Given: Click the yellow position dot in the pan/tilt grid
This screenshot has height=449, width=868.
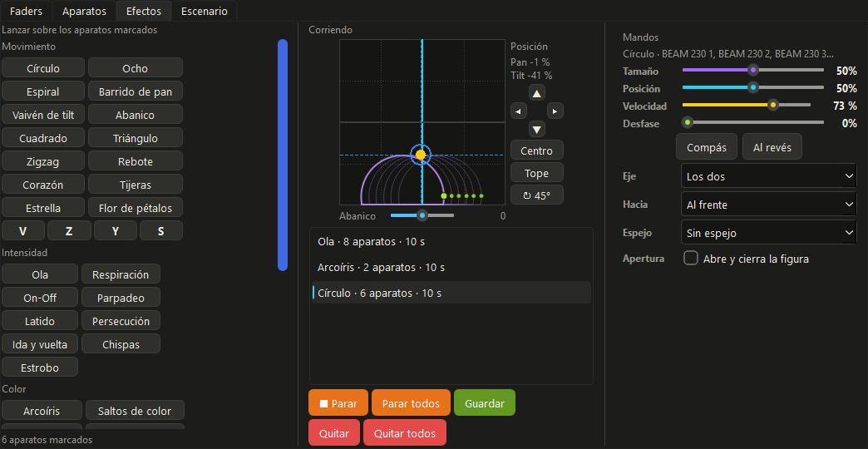Looking at the screenshot, I should click(x=421, y=155).
